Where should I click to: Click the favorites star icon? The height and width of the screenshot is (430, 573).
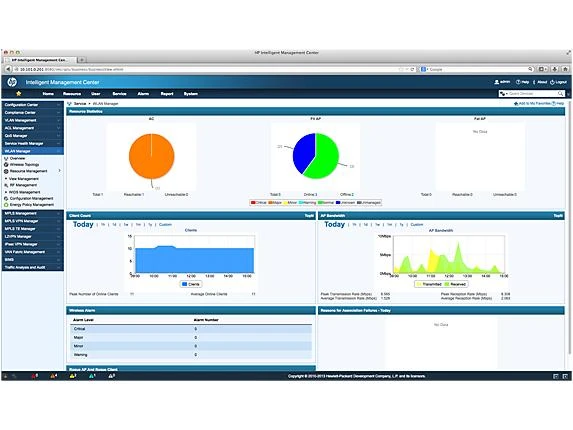pyautogui.click(x=19, y=94)
